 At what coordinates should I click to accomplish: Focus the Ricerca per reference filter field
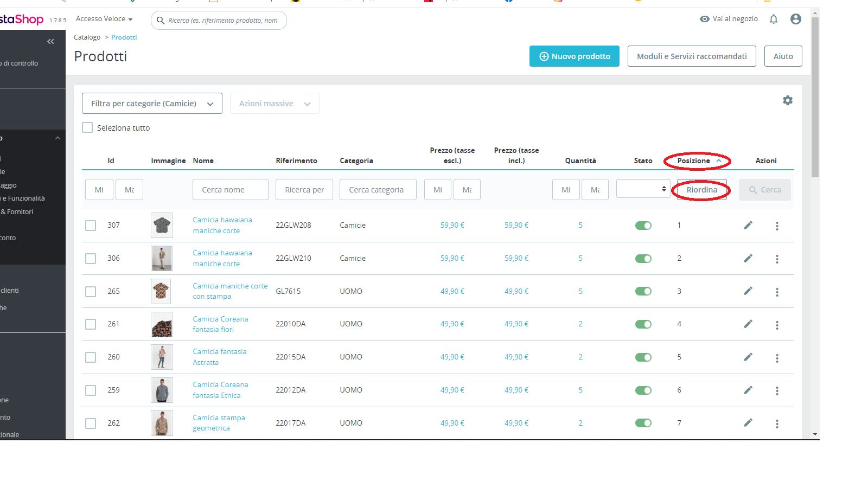tap(304, 190)
